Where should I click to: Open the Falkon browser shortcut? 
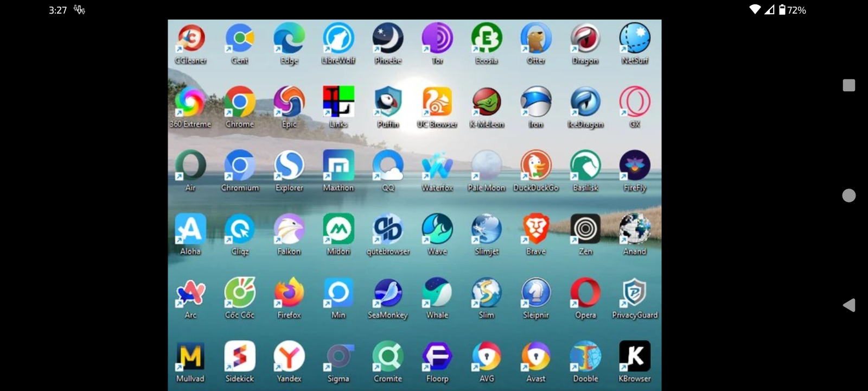289,229
